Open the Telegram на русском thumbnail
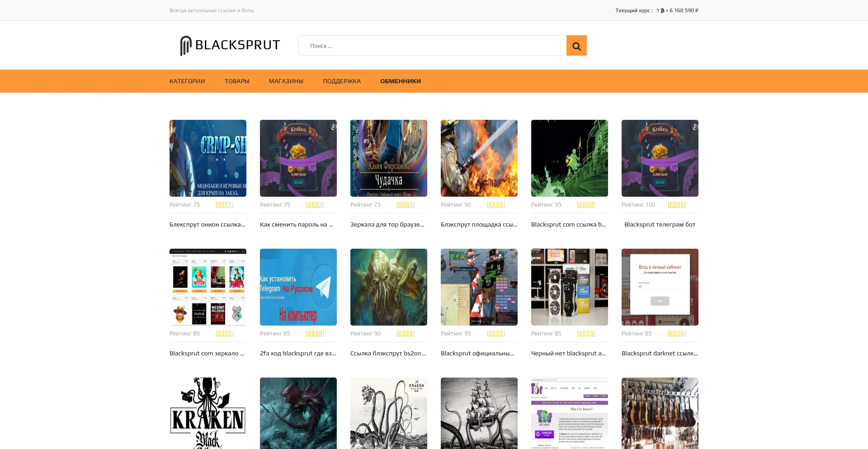The height and width of the screenshot is (449, 868). (x=298, y=287)
